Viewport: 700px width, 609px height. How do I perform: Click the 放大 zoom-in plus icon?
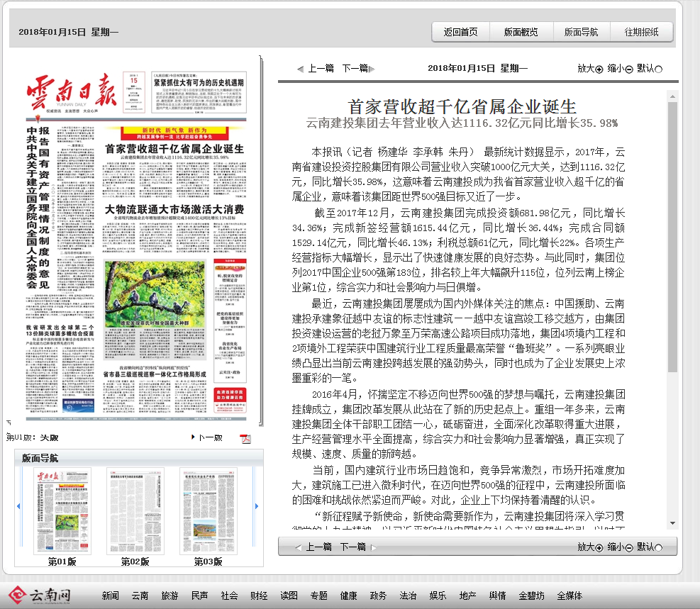pos(599,69)
